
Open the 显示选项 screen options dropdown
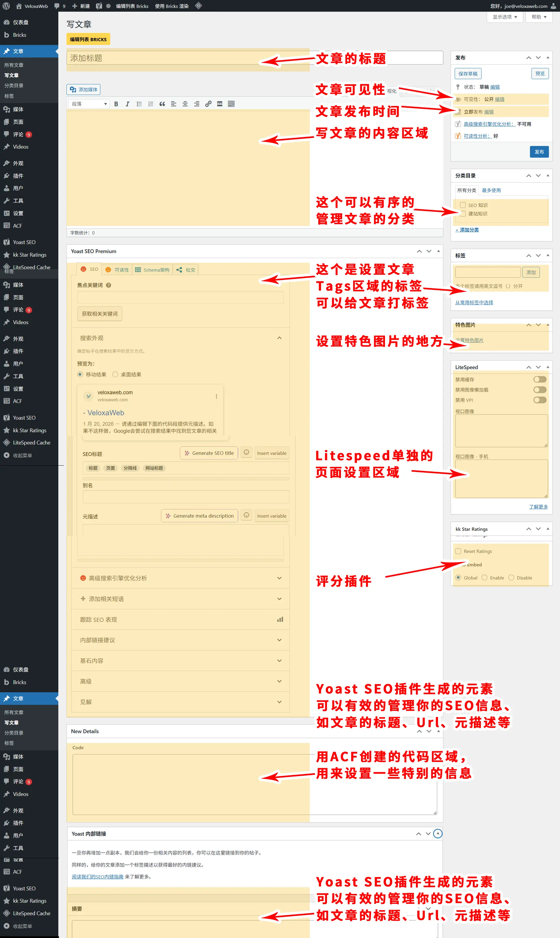[505, 17]
